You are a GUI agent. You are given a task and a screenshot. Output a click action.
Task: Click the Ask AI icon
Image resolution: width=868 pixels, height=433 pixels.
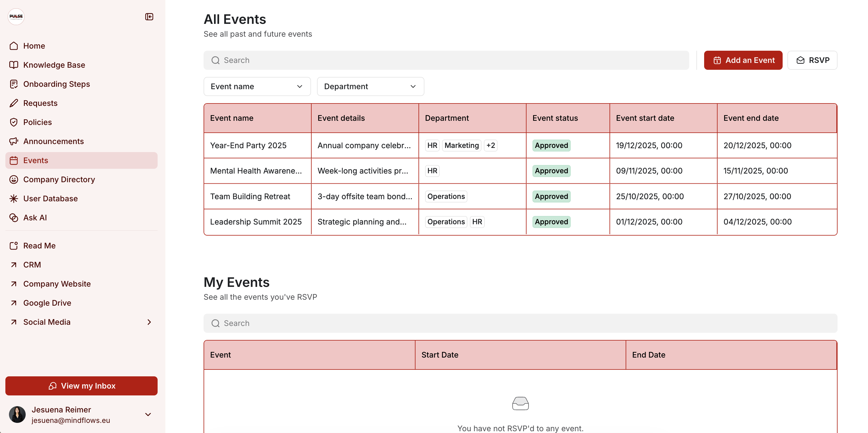coord(14,218)
